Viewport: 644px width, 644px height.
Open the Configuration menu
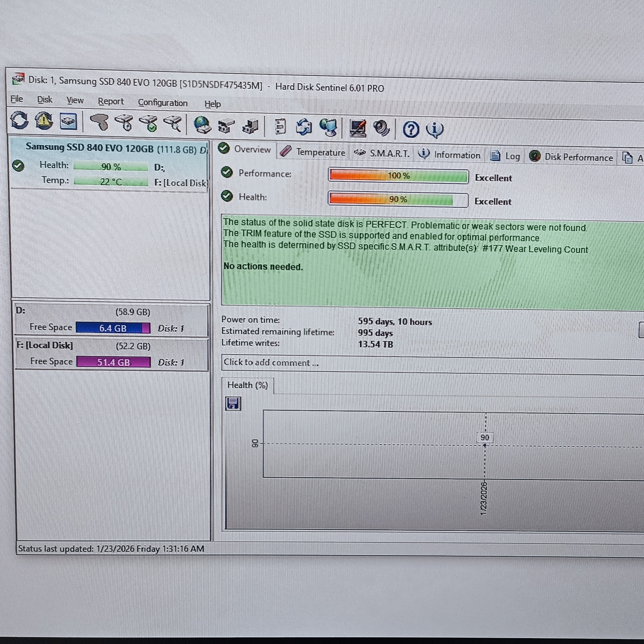coord(163,103)
